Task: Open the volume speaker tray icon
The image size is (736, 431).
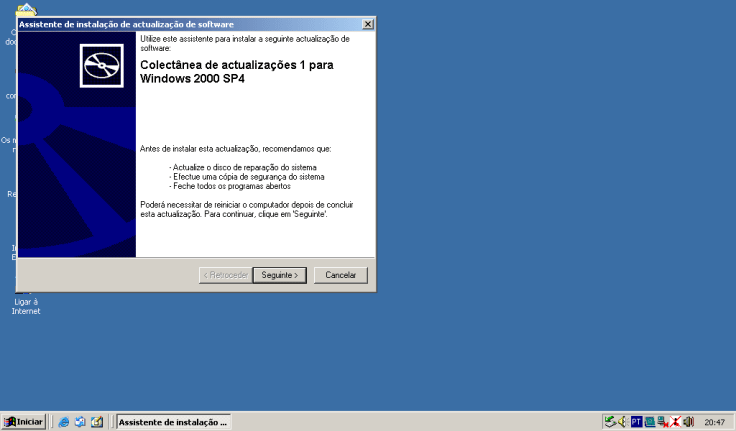Action: point(688,422)
